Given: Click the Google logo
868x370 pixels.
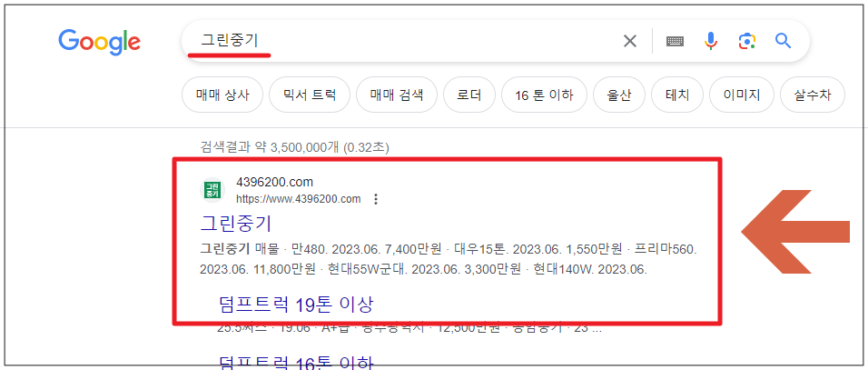Looking at the screenshot, I should coord(100,42).
